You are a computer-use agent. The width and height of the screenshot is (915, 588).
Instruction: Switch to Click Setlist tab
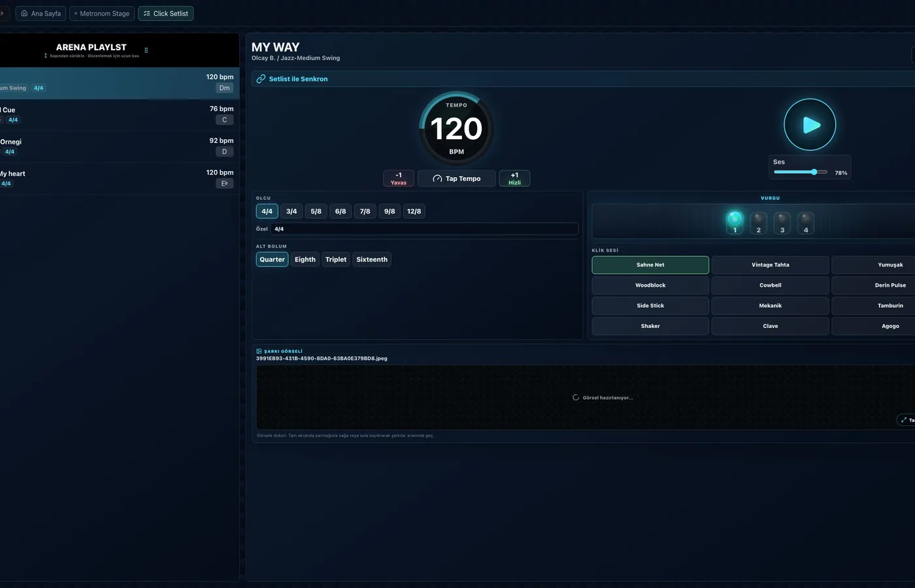[165, 13]
